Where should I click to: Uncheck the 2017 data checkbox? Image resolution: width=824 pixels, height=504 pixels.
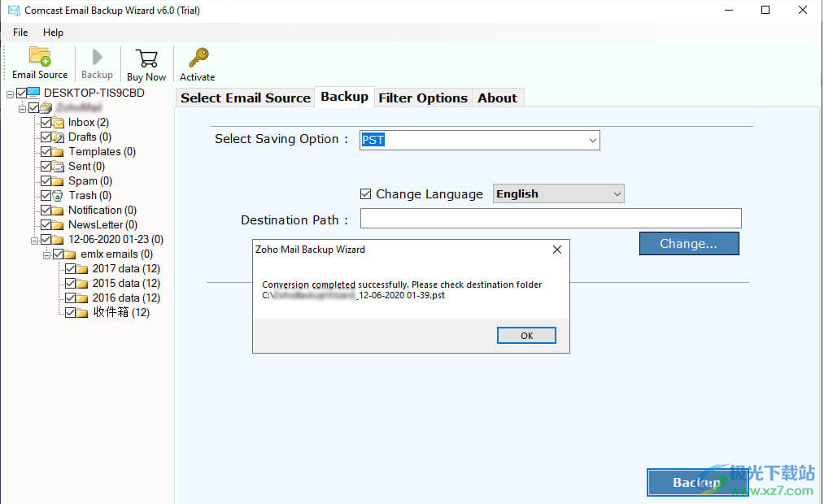[70, 269]
